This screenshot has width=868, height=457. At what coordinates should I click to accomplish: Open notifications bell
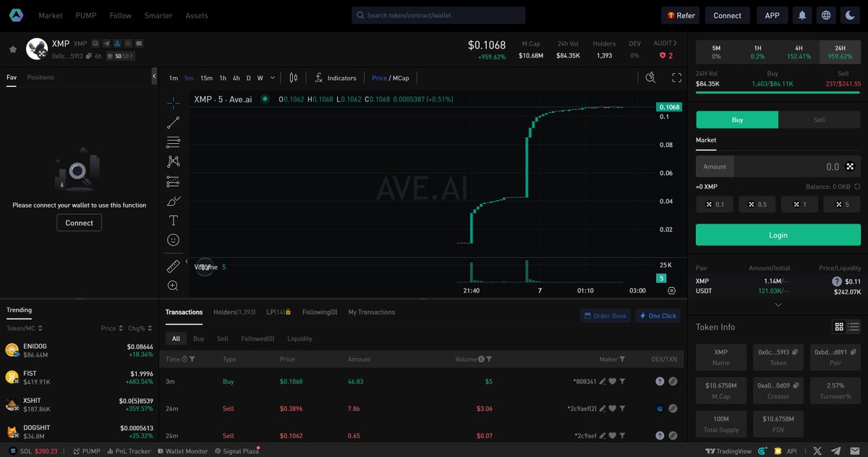tap(802, 15)
